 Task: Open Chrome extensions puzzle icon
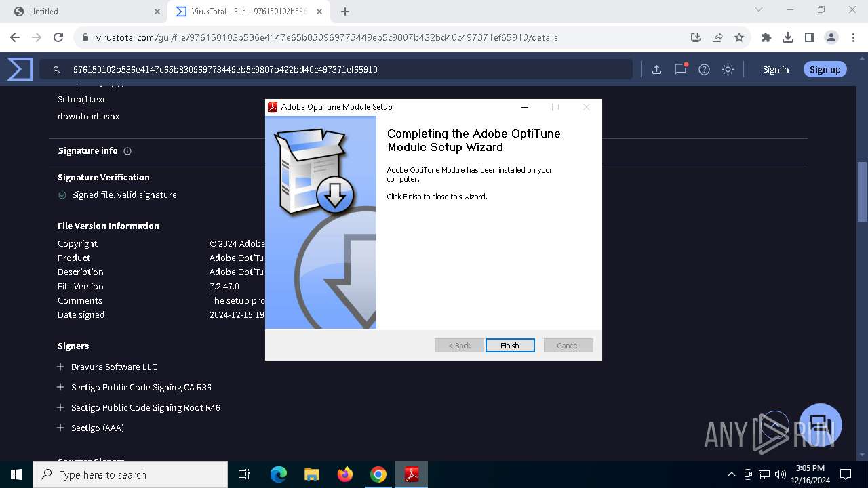click(x=766, y=37)
